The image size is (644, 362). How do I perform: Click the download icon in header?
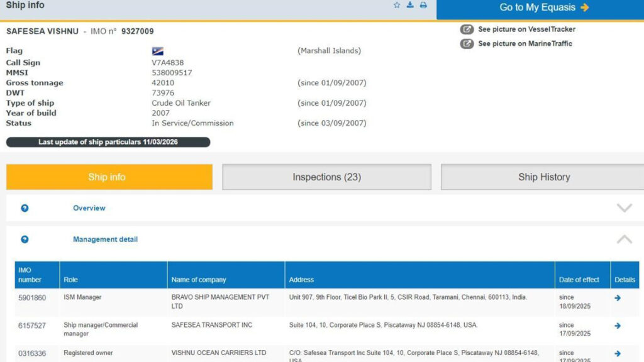tap(410, 5)
